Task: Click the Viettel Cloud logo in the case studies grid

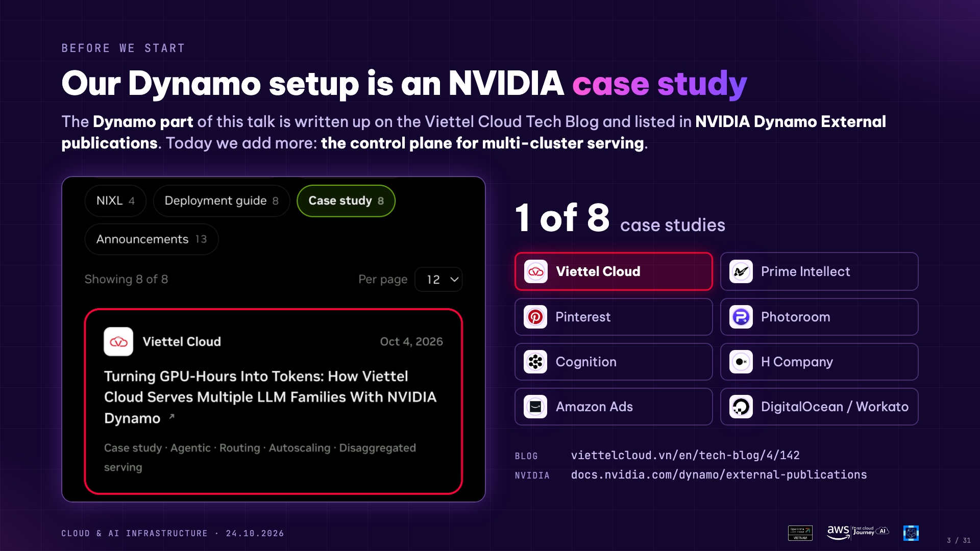Action: [536, 271]
